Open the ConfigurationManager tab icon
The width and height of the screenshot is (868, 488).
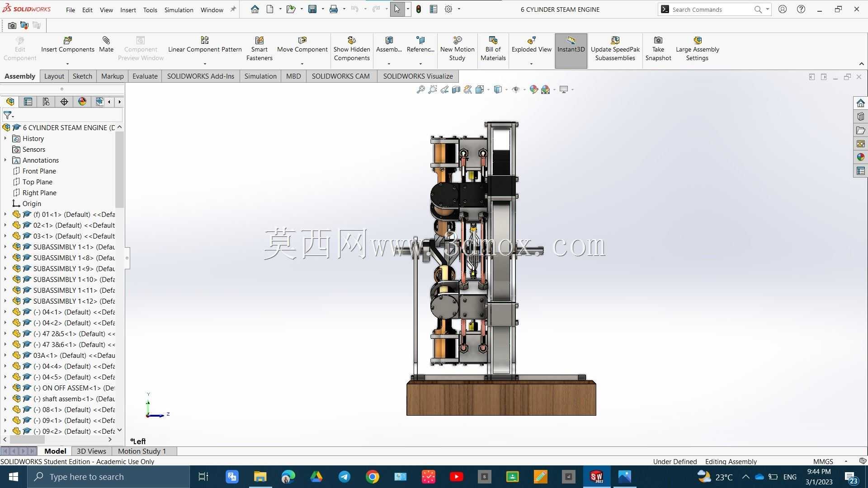pyautogui.click(x=46, y=102)
